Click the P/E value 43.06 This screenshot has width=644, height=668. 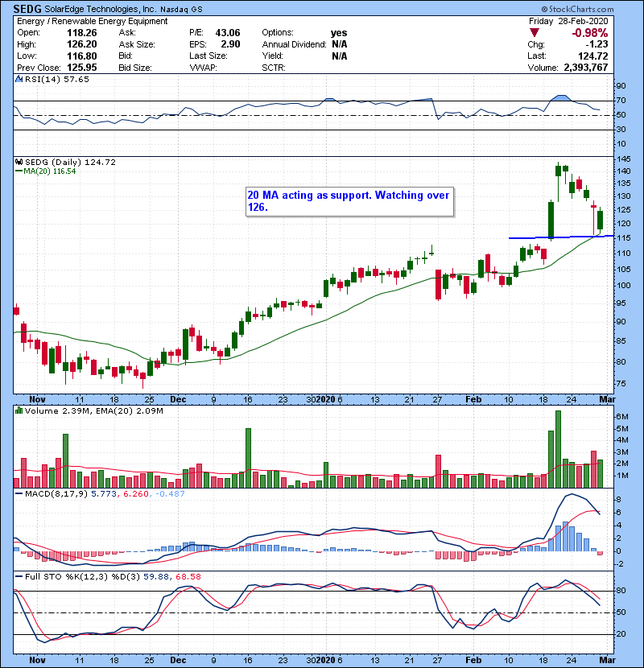tap(228, 33)
